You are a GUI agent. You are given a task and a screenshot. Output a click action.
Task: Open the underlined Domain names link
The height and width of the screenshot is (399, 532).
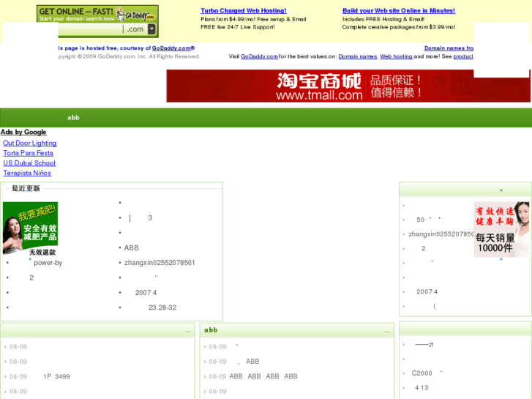(x=358, y=56)
